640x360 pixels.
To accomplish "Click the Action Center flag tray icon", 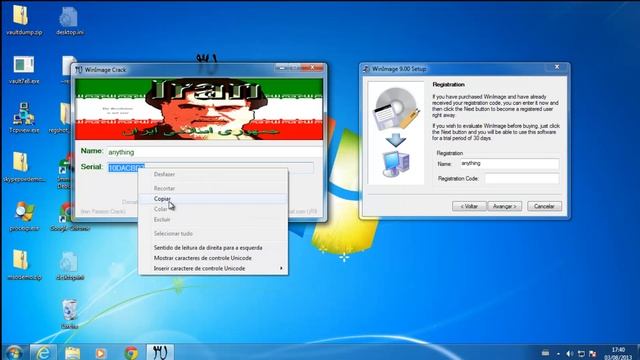I will click(x=592, y=353).
